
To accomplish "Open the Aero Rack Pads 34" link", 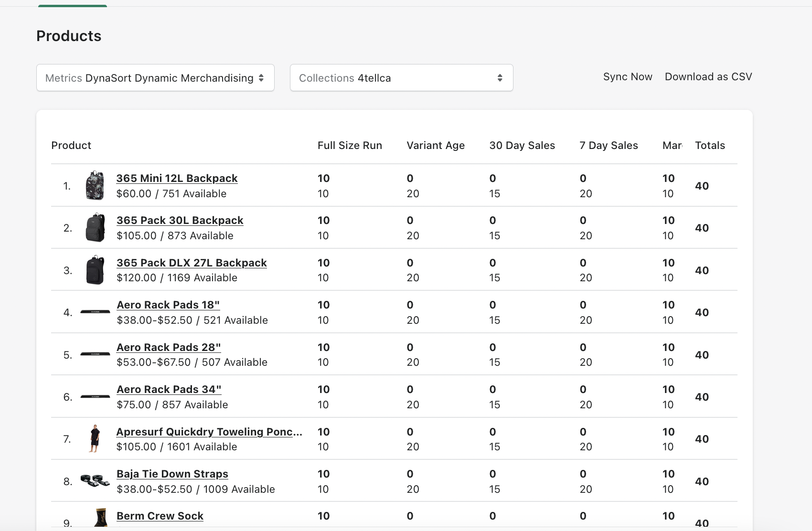I will 169,389.
